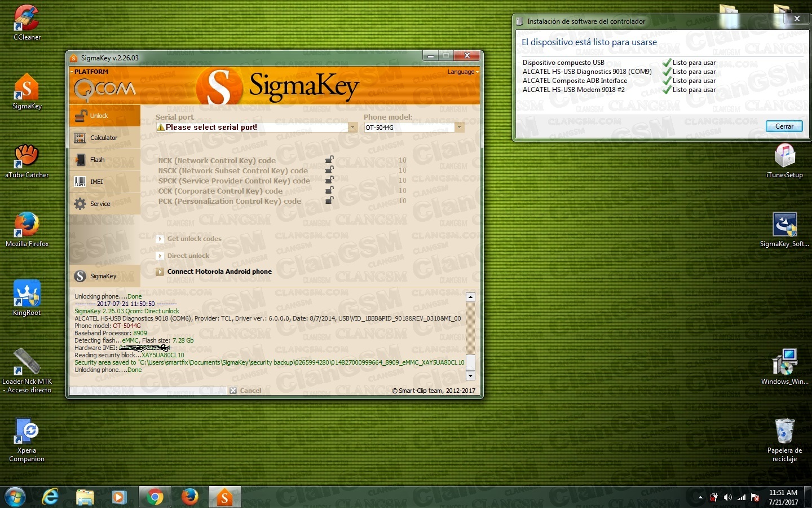Open Windows Media Player from taskbar

119,497
